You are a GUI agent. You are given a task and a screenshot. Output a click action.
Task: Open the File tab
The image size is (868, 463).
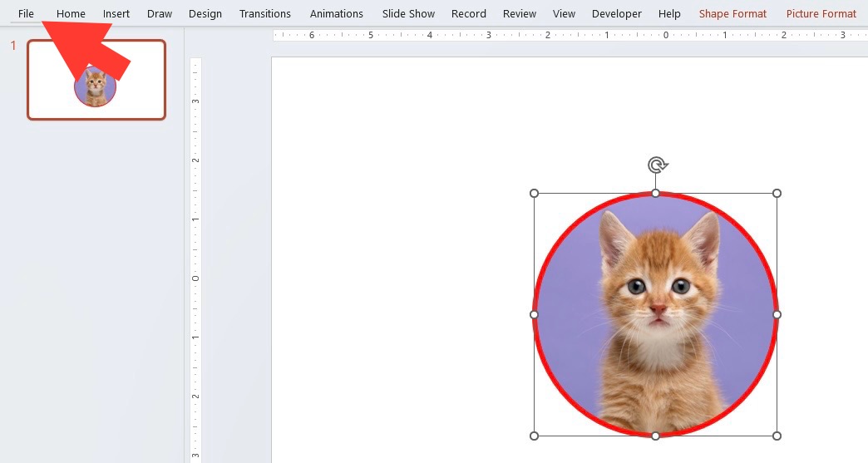(26, 14)
